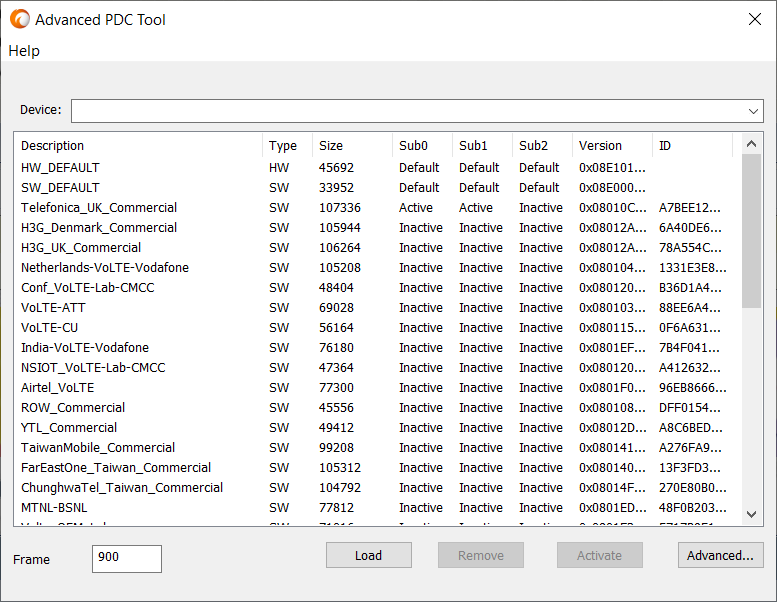
Task: Click size value 107336
Action: click(339, 208)
